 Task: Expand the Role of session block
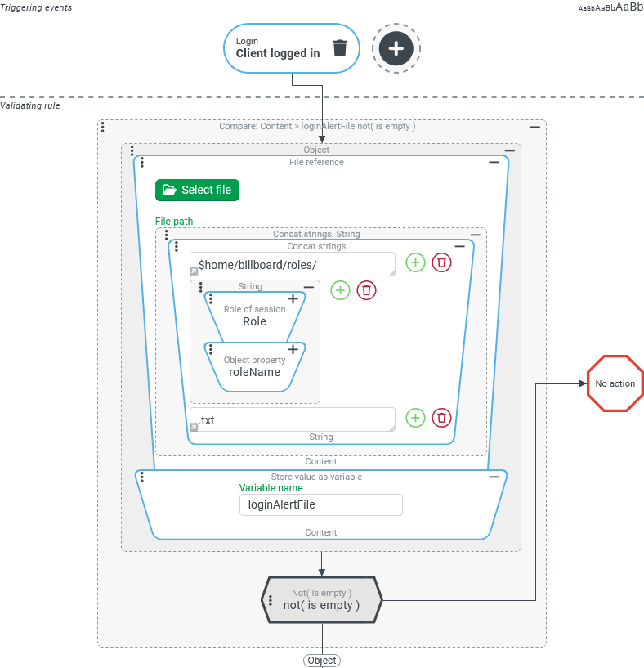pos(293,299)
